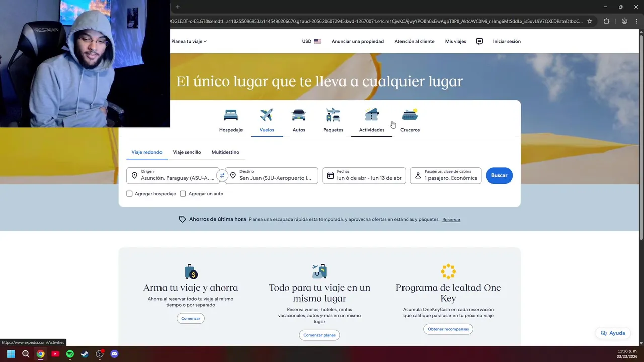
Task: Open the Windows Start menu
Action: (x=11, y=354)
